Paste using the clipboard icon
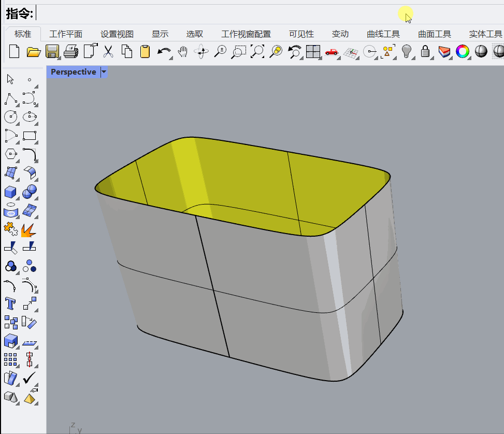Image resolution: width=504 pixels, height=434 pixels. pyautogui.click(x=145, y=51)
